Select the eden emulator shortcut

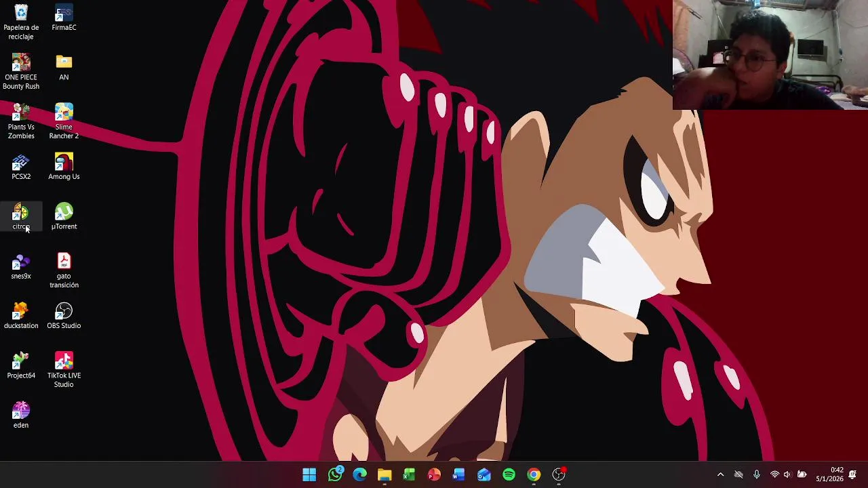pos(21,415)
